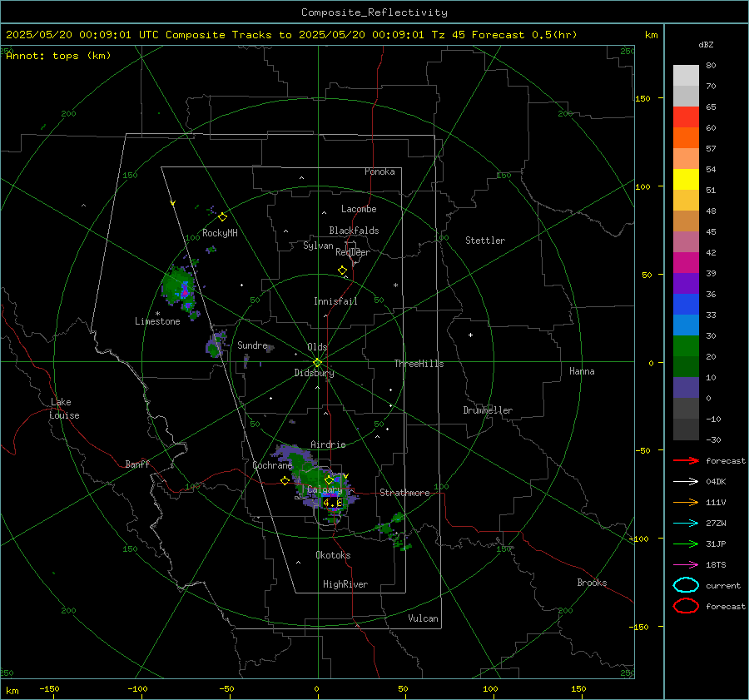Click the green radar echo southeast of Strathmore

click(x=394, y=529)
